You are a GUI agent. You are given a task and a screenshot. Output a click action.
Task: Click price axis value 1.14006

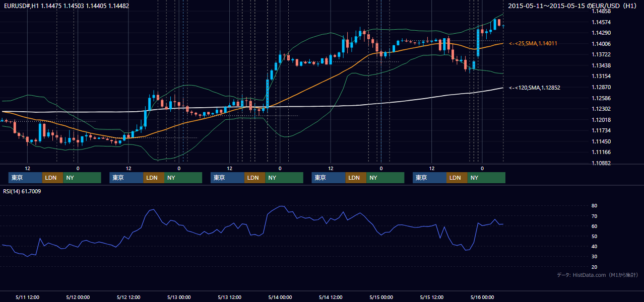click(x=601, y=44)
